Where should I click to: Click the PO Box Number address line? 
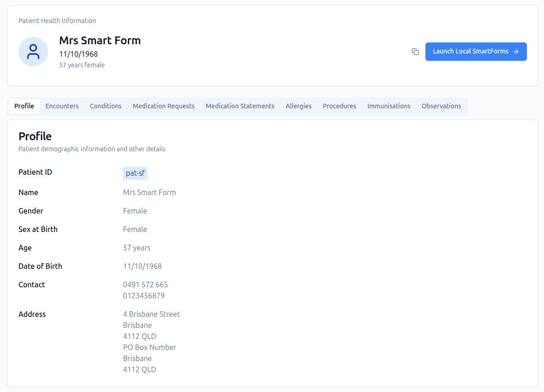pos(149,347)
